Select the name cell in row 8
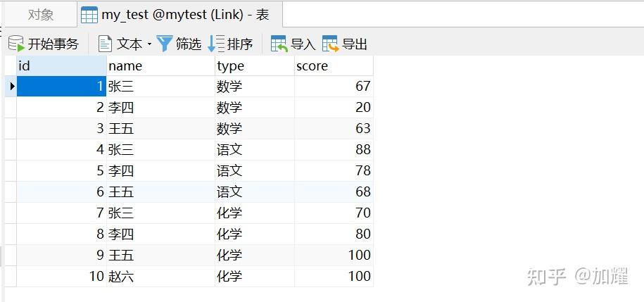 click(160, 234)
